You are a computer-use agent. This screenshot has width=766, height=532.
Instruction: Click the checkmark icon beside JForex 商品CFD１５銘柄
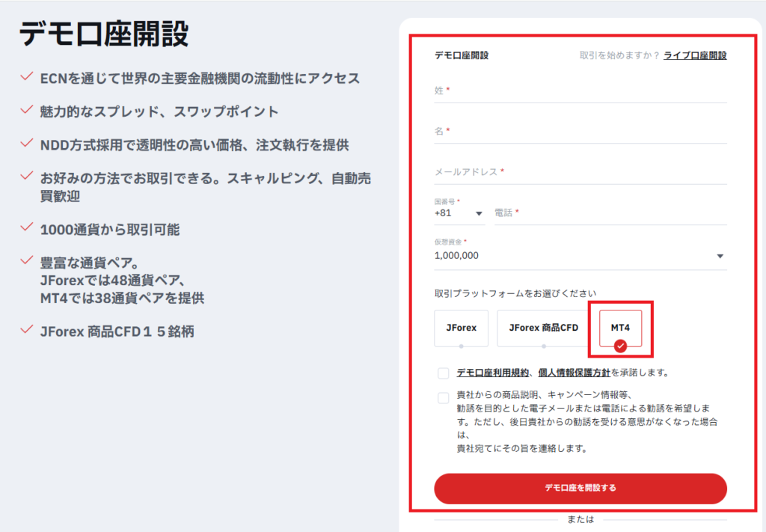(27, 329)
